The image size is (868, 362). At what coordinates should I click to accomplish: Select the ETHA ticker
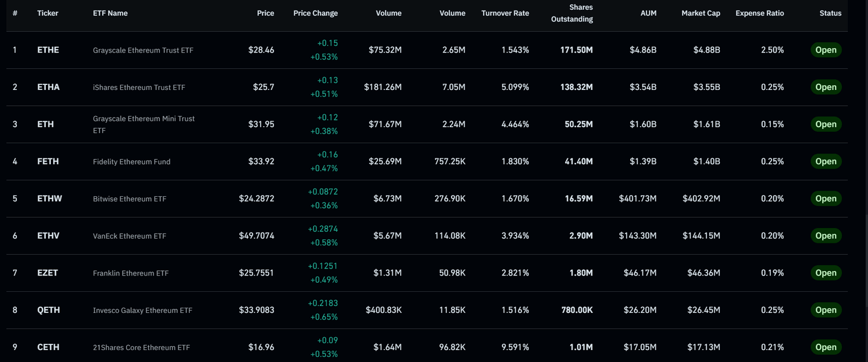(48, 87)
